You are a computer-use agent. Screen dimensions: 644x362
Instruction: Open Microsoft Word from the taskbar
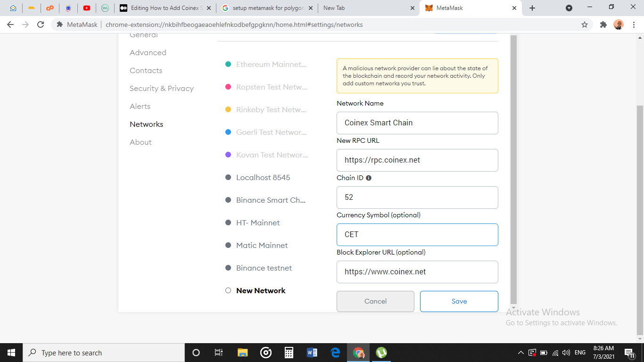pyautogui.click(x=312, y=353)
